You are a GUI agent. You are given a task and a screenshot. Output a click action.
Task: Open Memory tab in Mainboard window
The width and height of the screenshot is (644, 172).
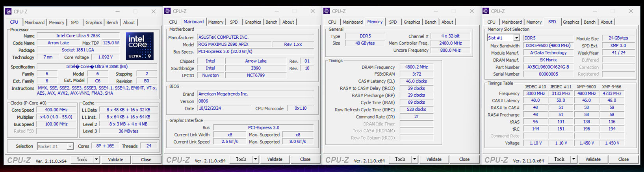pyautogui.click(x=215, y=22)
